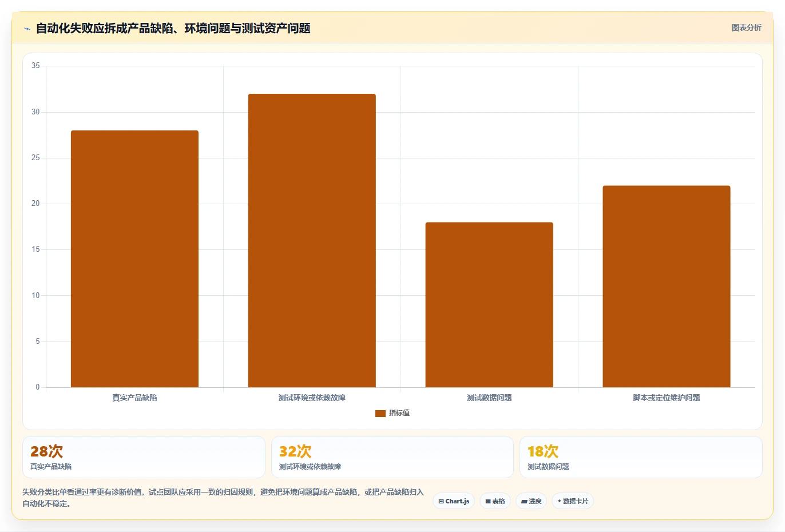785x532 pixels.
Task: Click the 脚本或定位维护问题 x-axis label
Action: 667,398
